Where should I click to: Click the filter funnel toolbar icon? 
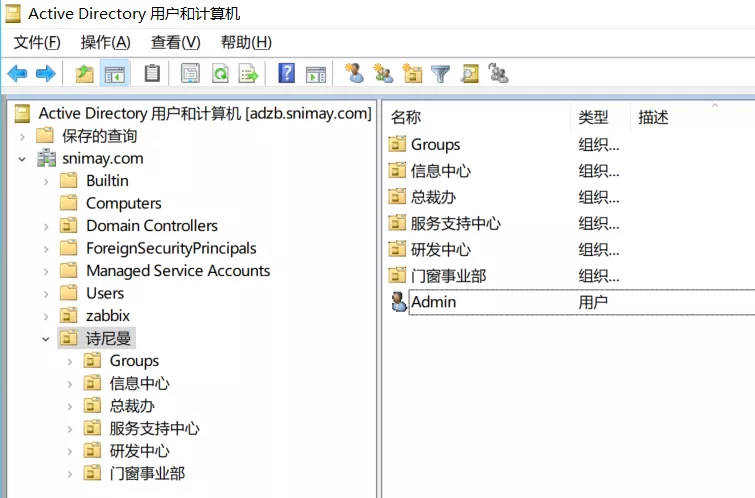[440, 73]
